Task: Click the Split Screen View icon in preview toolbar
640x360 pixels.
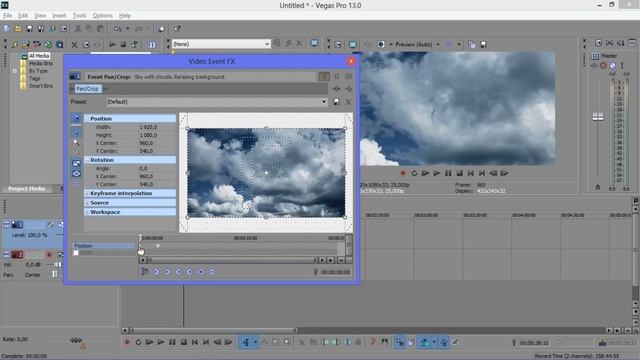Action: tap(381, 44)
